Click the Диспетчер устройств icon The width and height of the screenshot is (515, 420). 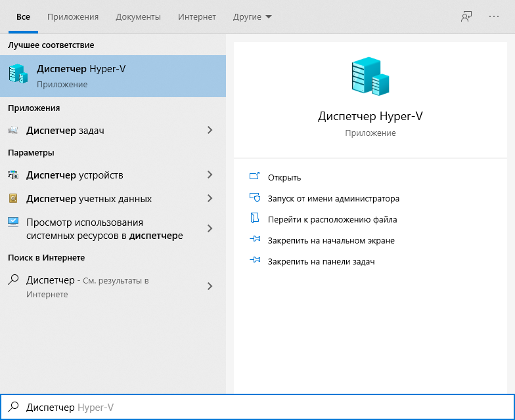pos(13,175)
